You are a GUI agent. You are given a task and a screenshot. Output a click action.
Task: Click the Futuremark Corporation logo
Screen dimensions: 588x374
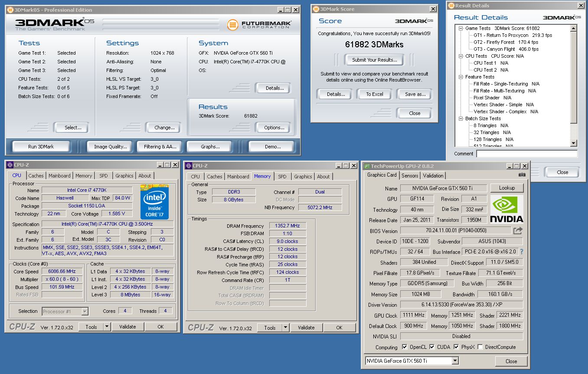(260, 25)
